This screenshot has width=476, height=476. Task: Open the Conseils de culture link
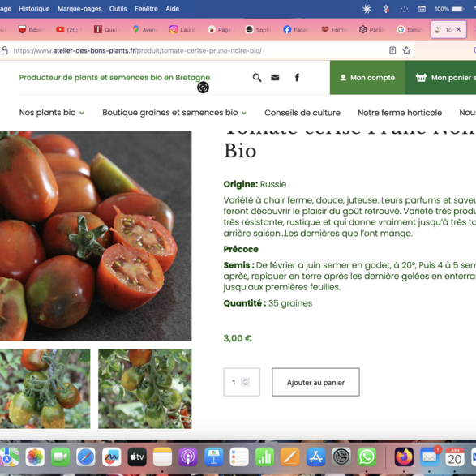coord(302,113)
